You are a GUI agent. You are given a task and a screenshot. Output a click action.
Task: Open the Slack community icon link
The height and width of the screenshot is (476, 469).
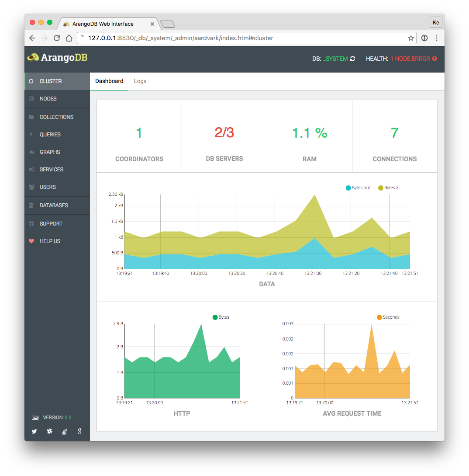tap(49, 431)
